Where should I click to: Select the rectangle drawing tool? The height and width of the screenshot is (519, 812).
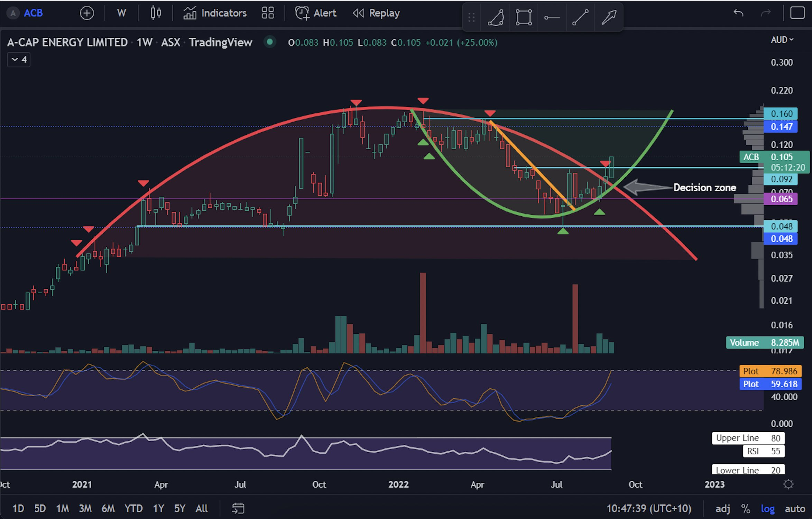(523, 17)
